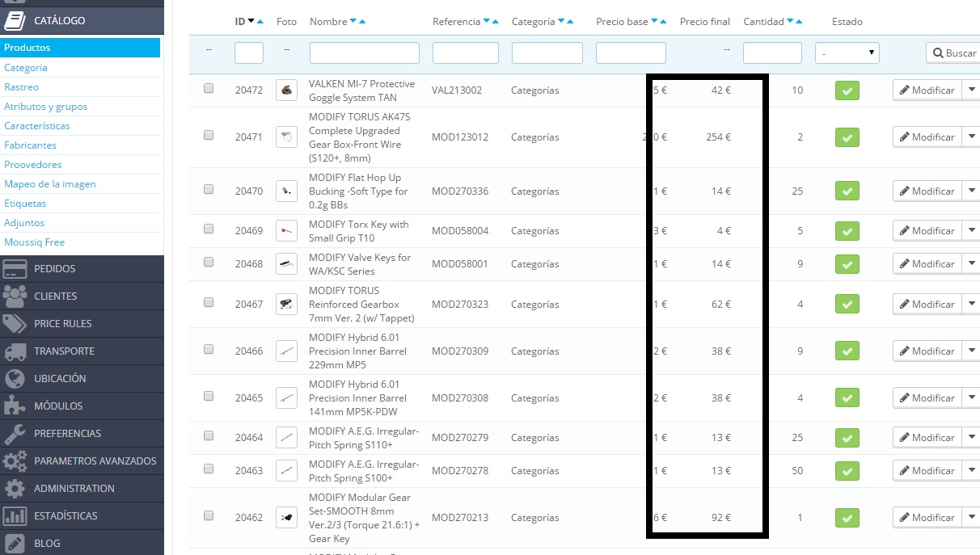This screenshot has width=980, height=555.
Task: Focus the Referencia filter field
Action: coord(466,53)
